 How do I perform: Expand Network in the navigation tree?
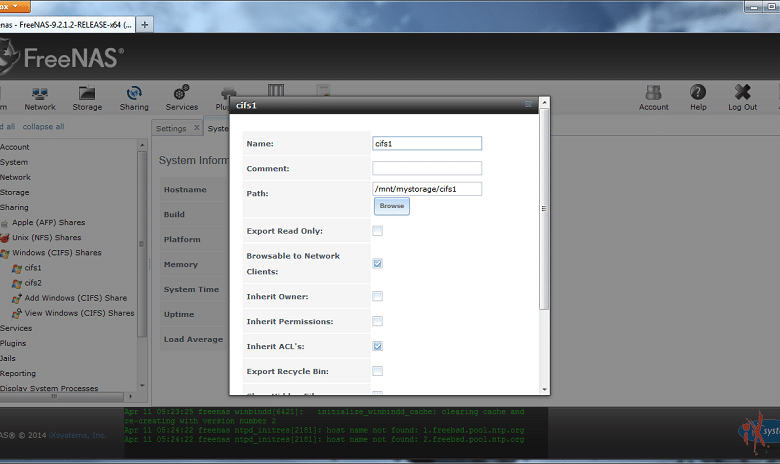tap(15, 177)
